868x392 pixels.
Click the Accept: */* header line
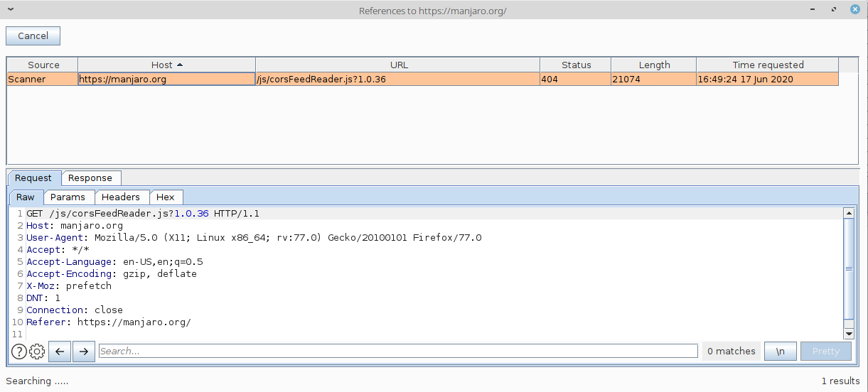point(58,250)
